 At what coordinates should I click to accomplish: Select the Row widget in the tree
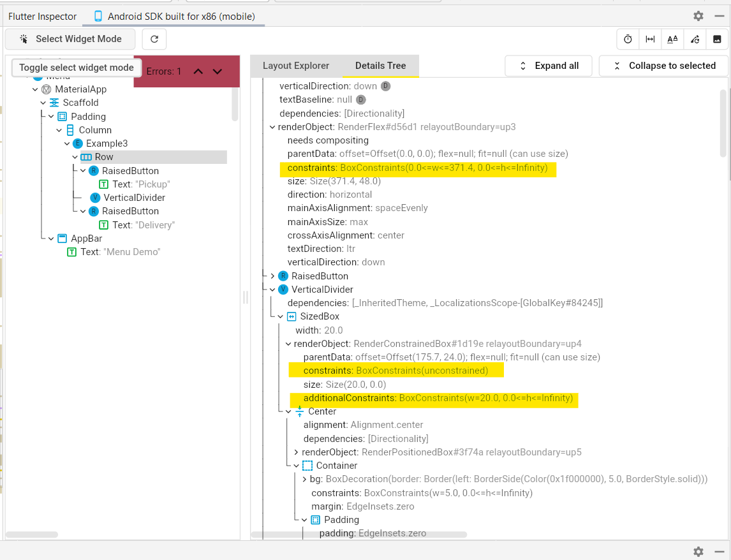(103, 156)
